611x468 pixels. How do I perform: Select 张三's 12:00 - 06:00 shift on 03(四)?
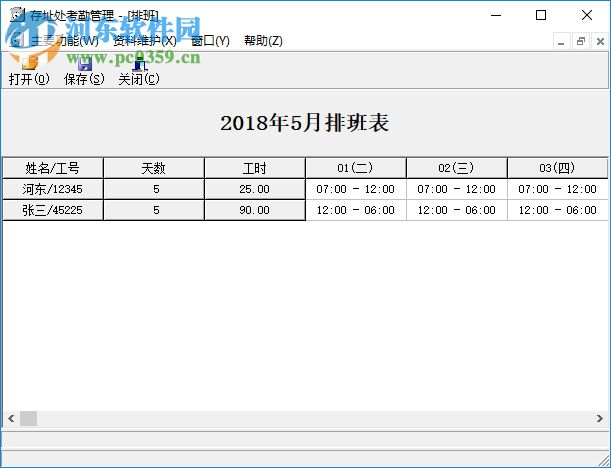point(557,210)
